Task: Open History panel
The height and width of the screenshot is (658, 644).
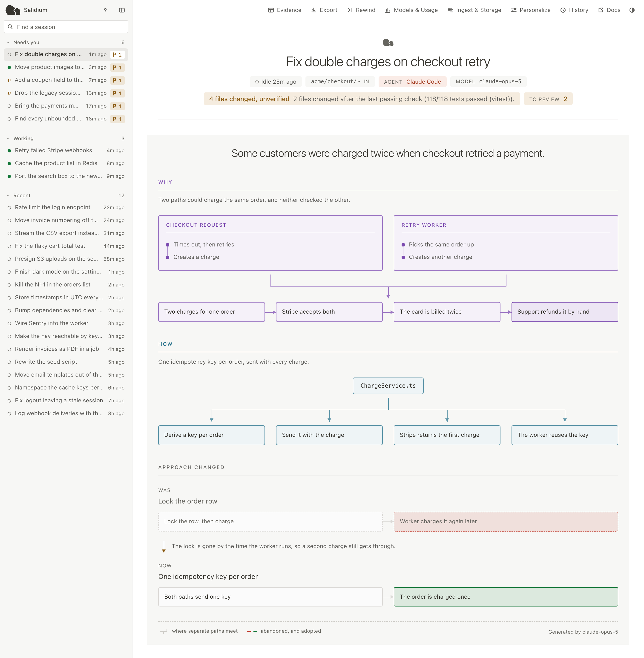Action: point(574,10)
